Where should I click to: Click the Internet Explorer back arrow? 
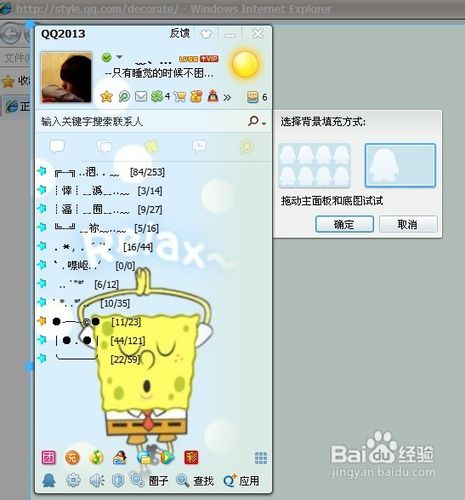[11, 34]
